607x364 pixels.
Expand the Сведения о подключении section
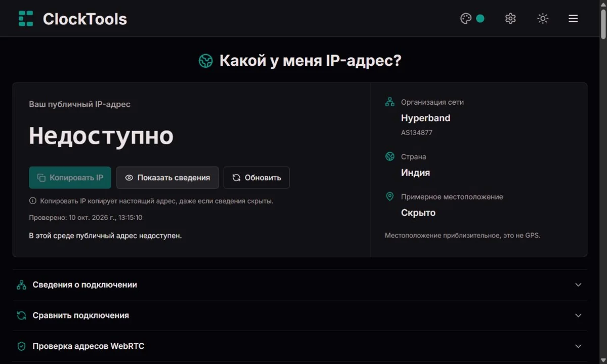click(x=300, y=285)
